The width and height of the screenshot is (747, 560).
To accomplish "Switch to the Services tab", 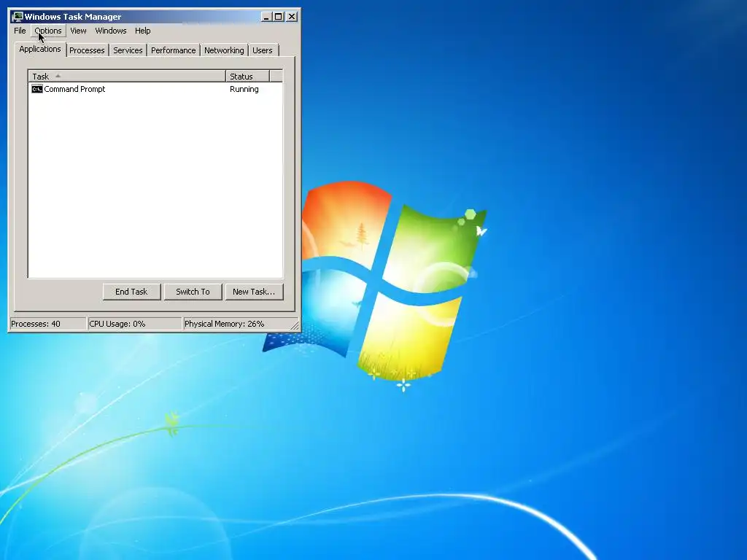I will click(128, 50).
